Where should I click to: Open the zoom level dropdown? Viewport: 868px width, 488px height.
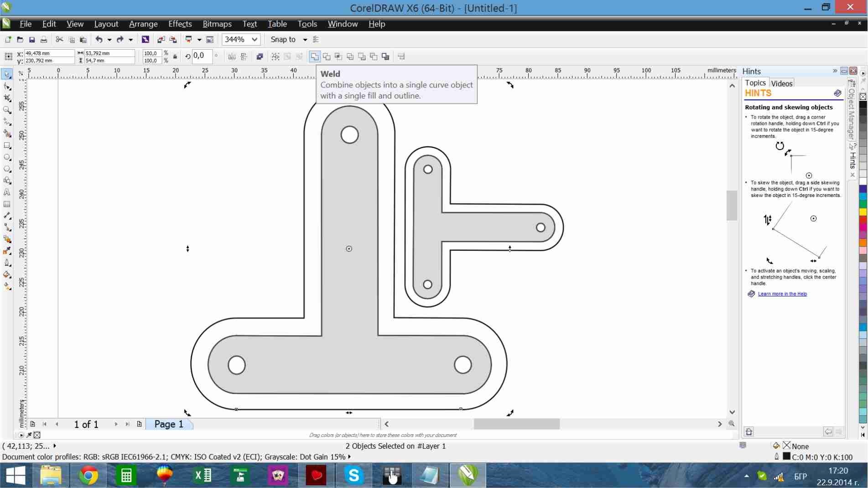tap(255, 40)
